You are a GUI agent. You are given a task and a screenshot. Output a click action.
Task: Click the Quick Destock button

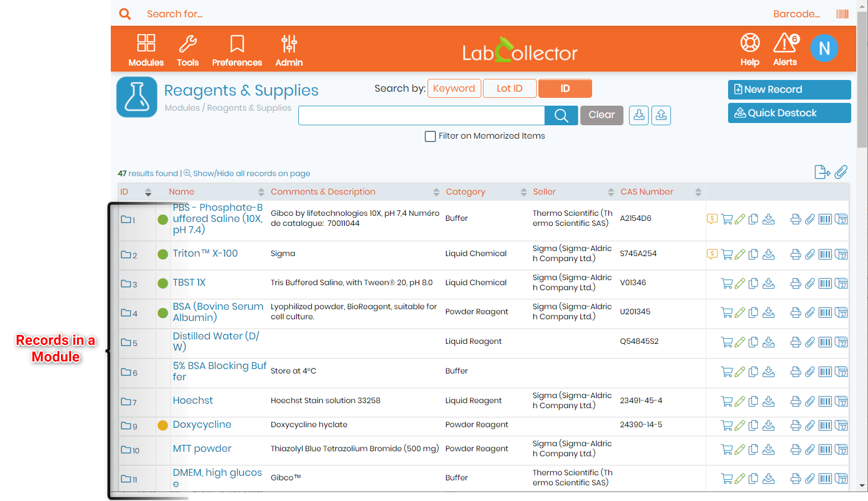[789, 113]
